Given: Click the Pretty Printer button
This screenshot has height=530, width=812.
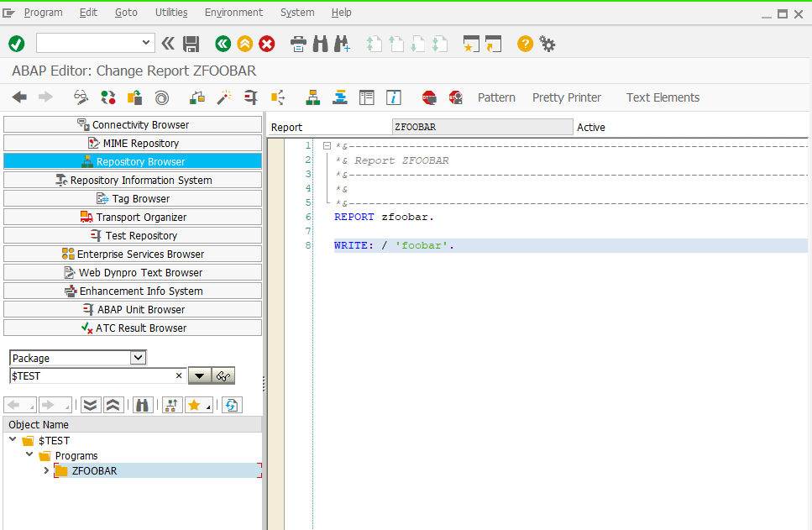Looking at the screenshot, I should point(567,97).
